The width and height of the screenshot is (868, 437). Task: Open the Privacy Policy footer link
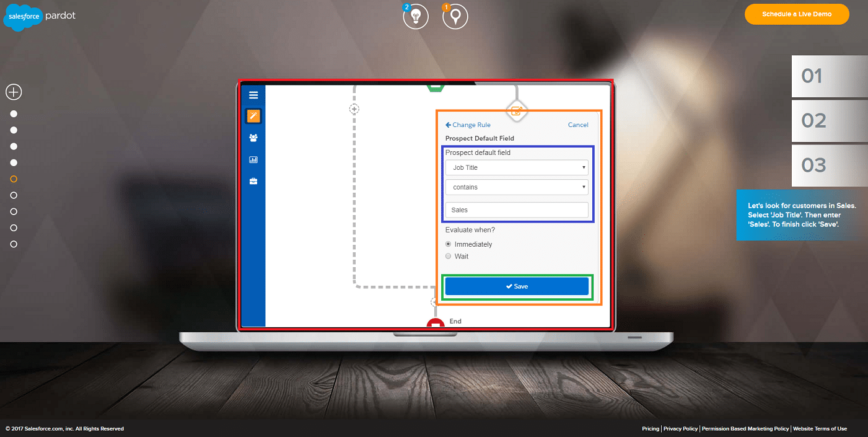click(680, 429)
